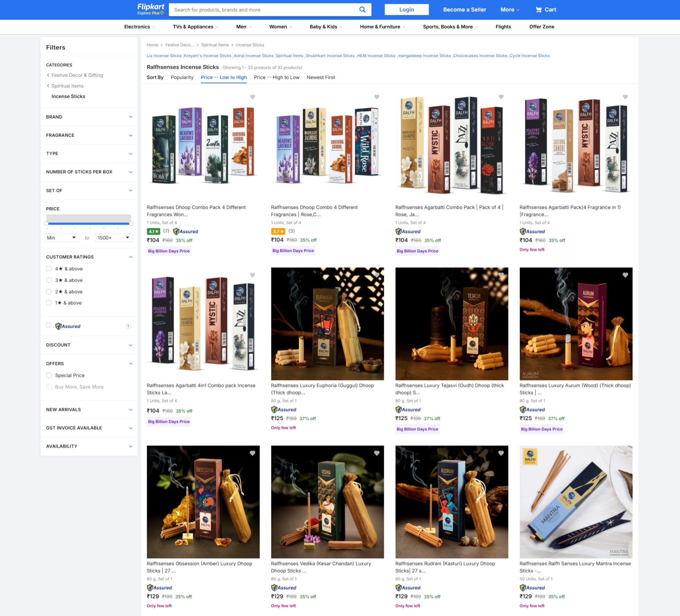The width and height of the screenshot is (680, 616).
Task: Sort by Newest First
Action: 321,78
